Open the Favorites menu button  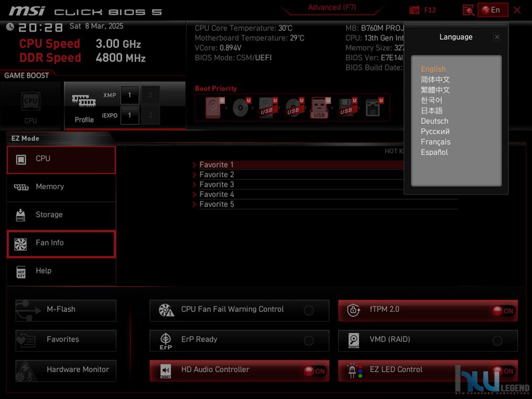point(66,341)
